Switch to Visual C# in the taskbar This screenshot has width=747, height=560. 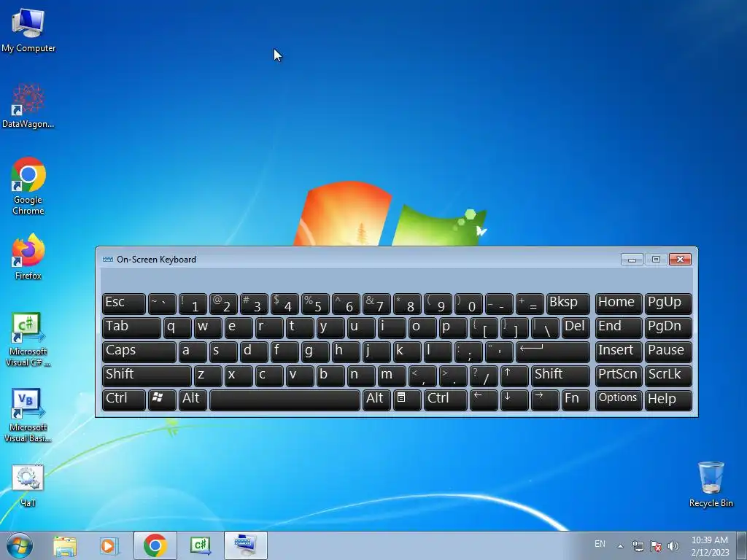200,545
